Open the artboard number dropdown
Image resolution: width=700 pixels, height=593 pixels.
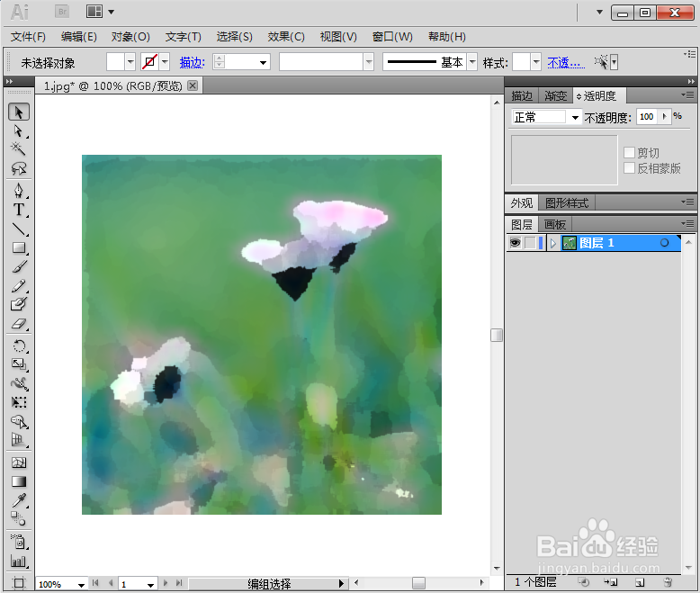pos(150,585)
